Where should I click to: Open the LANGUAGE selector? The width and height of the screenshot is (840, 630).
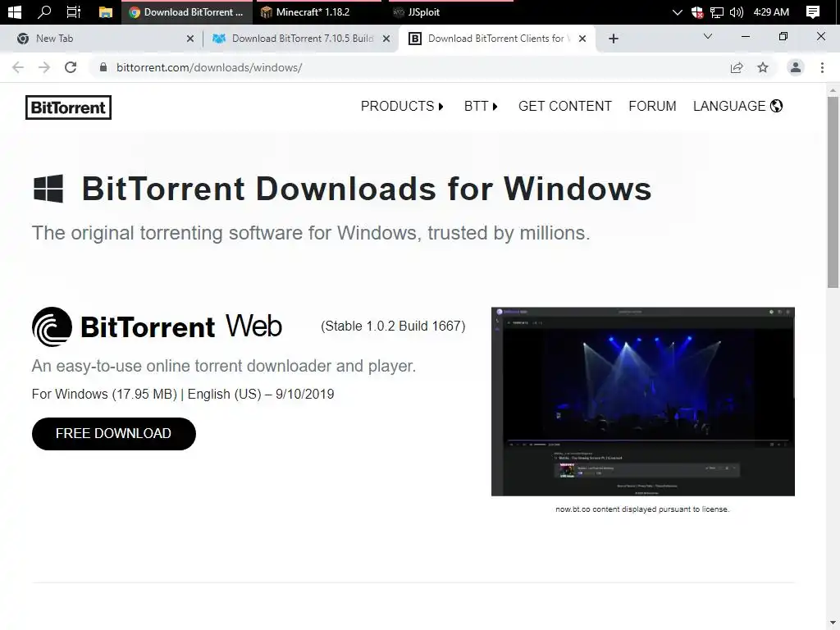point(737,106)
